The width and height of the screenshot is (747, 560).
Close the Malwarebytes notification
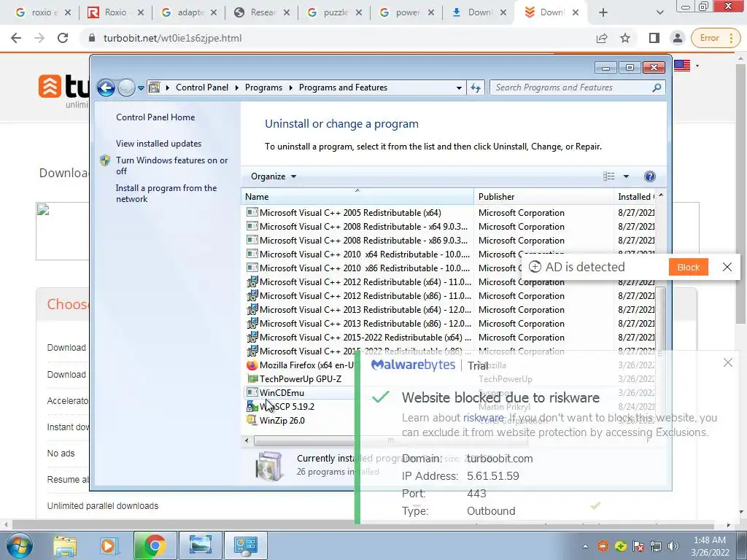(x=727, y=363)
